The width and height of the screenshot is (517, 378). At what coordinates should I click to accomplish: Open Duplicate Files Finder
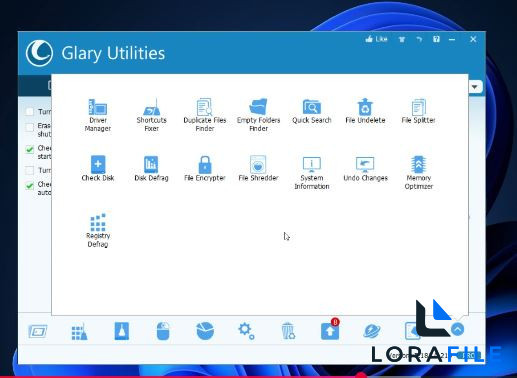[205, 115]
